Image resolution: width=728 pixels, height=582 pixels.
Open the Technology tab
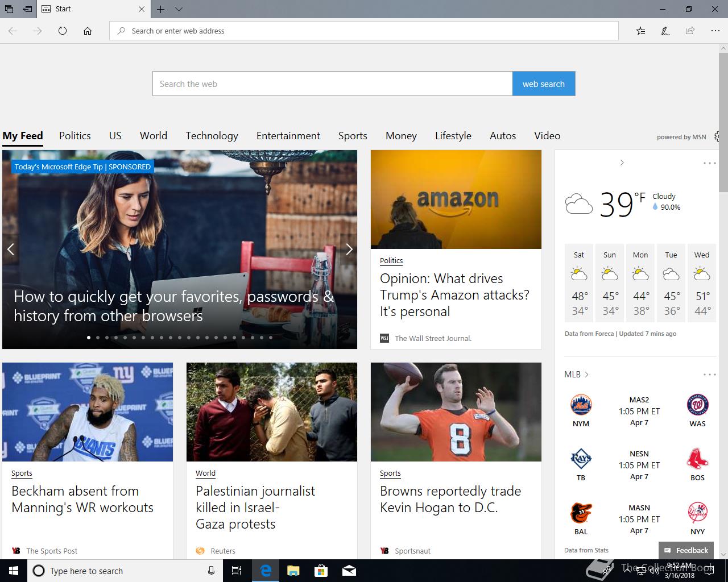212,135
